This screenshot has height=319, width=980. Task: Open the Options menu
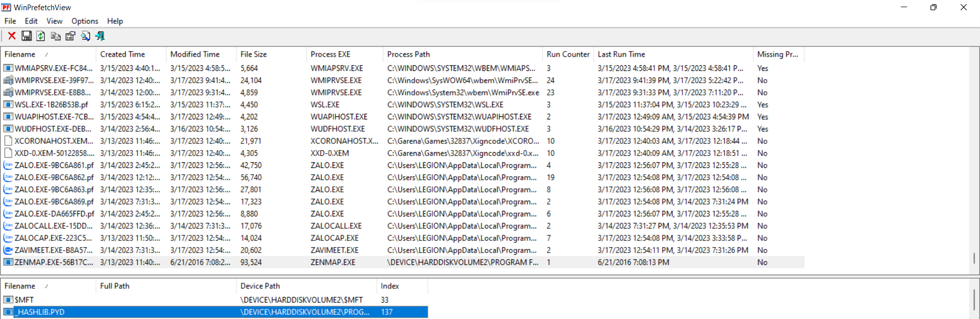85,21
